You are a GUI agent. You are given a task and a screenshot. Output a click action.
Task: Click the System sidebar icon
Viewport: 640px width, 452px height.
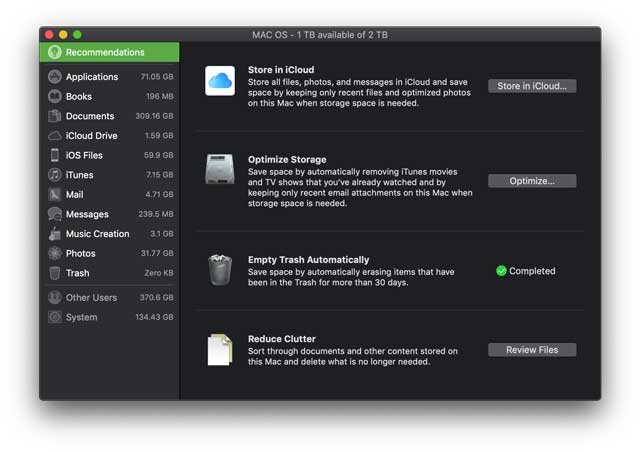pyautogui.click(x=55, y=317)
